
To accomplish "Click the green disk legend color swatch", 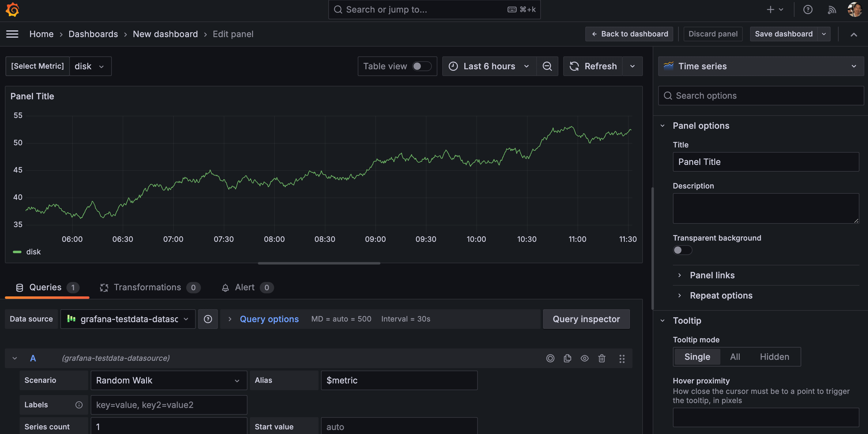I will [17, 252].
